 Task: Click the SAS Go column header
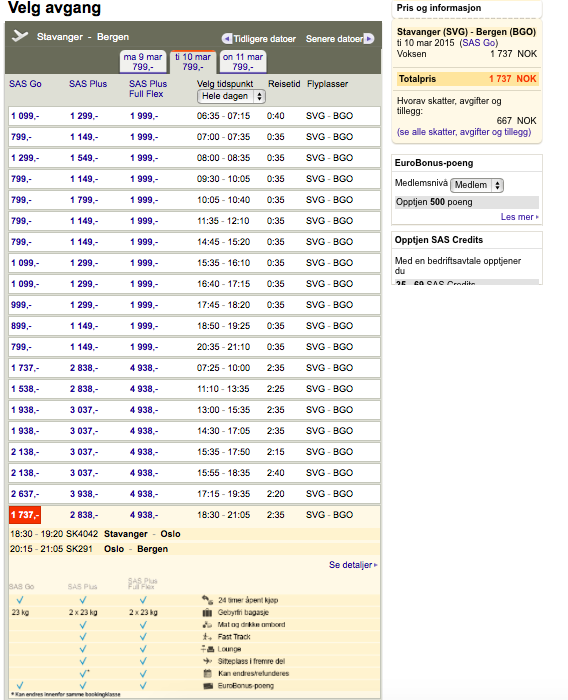coord(25,84)
